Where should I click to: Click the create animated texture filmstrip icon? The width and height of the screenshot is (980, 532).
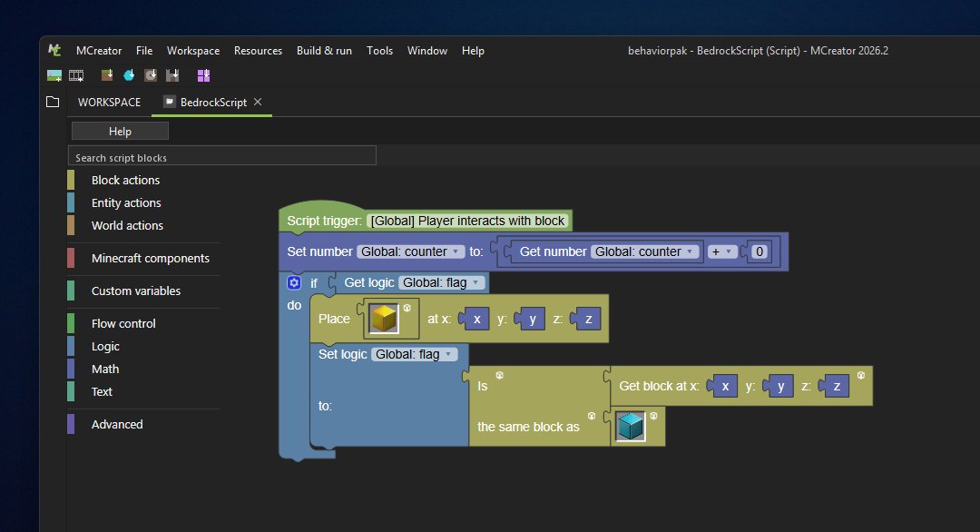tap(76, 75)
